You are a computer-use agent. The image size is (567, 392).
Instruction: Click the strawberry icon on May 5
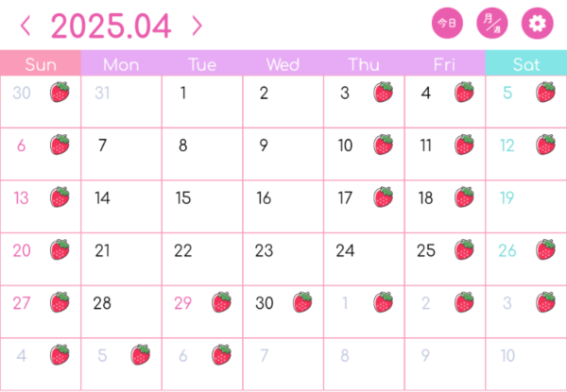point(141,355)
